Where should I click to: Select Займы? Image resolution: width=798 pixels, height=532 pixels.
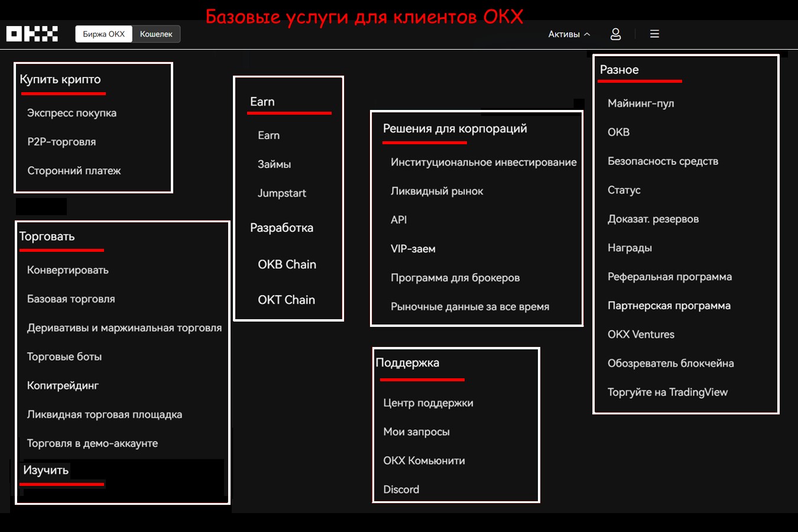(x=274, y=164)
